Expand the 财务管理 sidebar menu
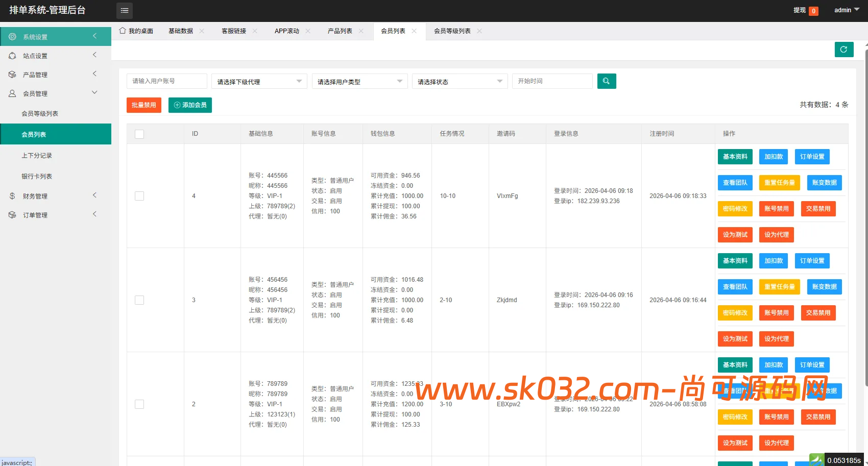Image resolution: width=868 pixels, height=466 pixels. pyautogui.click(x=56, y=196)
